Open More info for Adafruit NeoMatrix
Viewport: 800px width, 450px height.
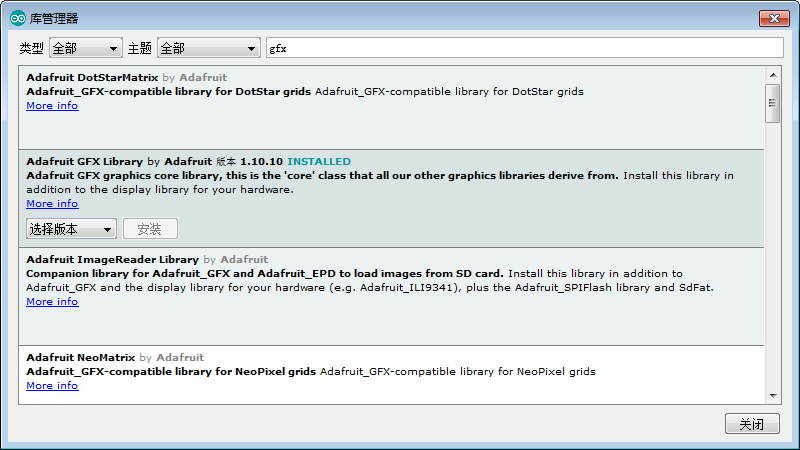tap(52, 385)
